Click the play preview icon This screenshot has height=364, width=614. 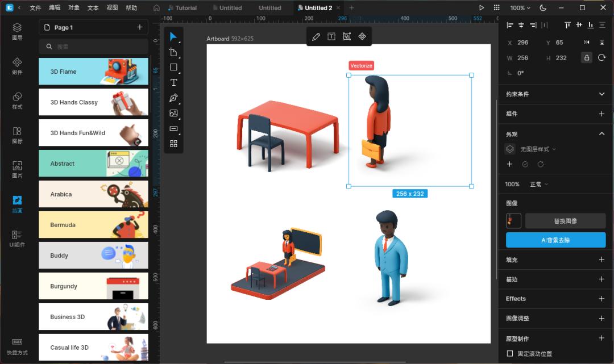482,8
